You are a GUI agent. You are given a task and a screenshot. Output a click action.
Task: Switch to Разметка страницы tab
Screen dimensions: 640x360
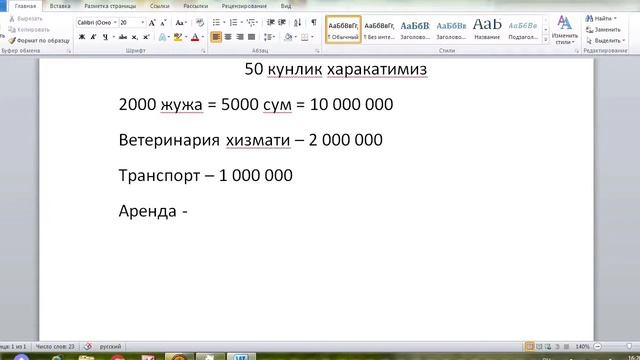(x=110, y=6)
